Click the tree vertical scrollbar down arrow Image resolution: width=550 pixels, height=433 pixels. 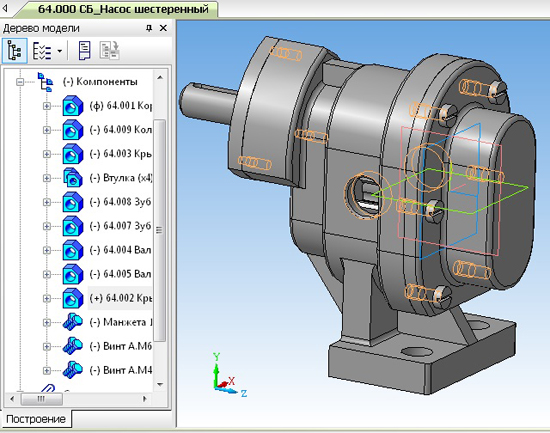[160, 385]
